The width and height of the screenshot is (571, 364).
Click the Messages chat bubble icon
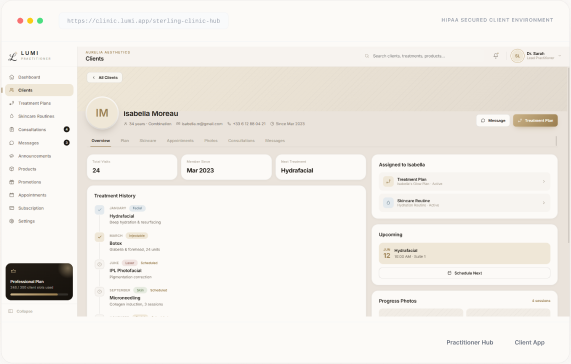coord(12,143)
